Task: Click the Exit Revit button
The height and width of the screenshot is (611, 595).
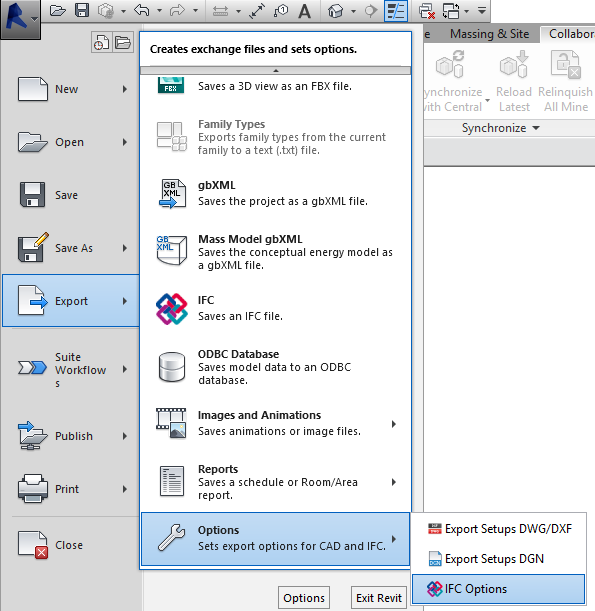Action: click(379, 598)
